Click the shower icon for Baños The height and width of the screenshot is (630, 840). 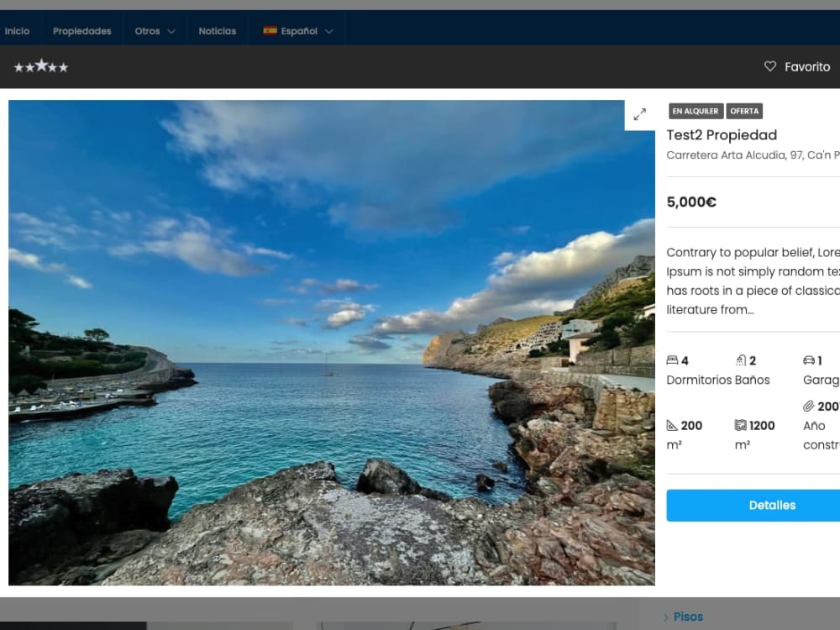coord(741,360)
